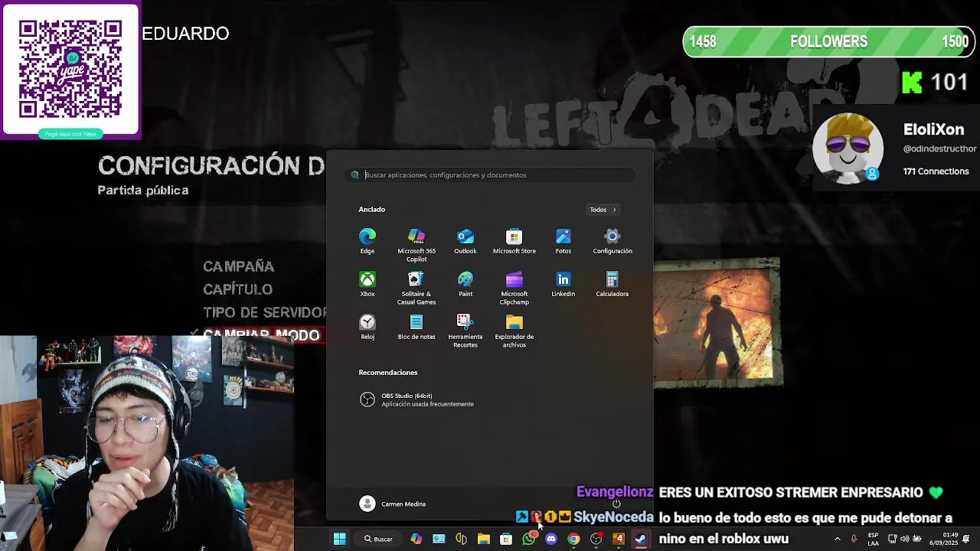The image size is (980, 551).
Task: Open Carmen Medina user account menu
Action: tap(393, 504)
